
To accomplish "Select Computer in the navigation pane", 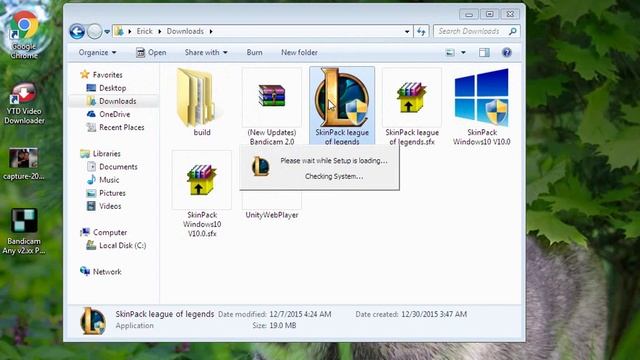I will click(104, 232).
